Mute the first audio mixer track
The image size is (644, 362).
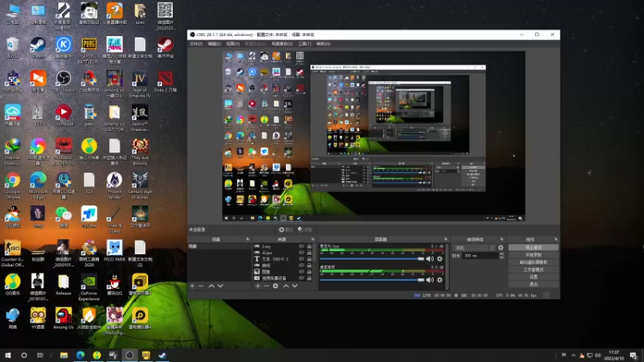(x=430, y=258)
